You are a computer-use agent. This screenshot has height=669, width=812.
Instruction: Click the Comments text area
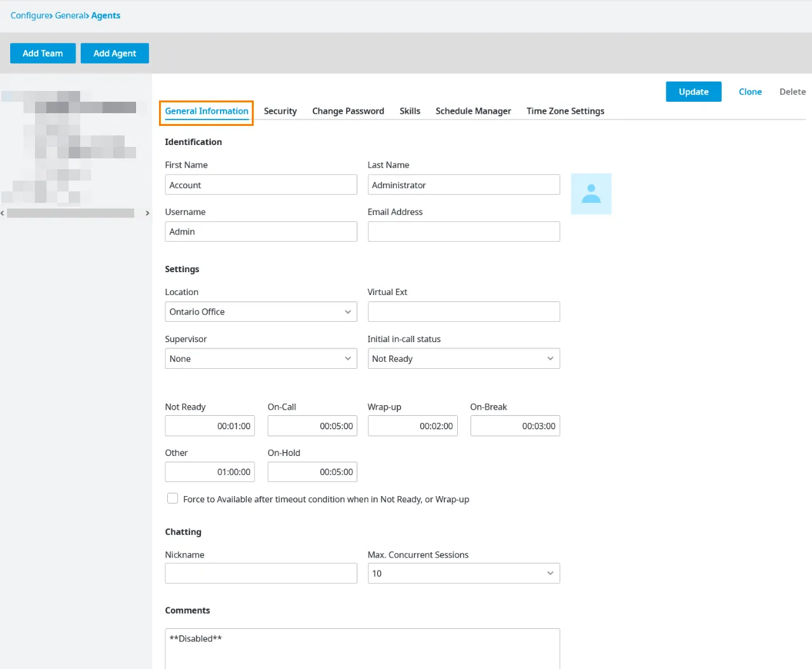(362, 649)
